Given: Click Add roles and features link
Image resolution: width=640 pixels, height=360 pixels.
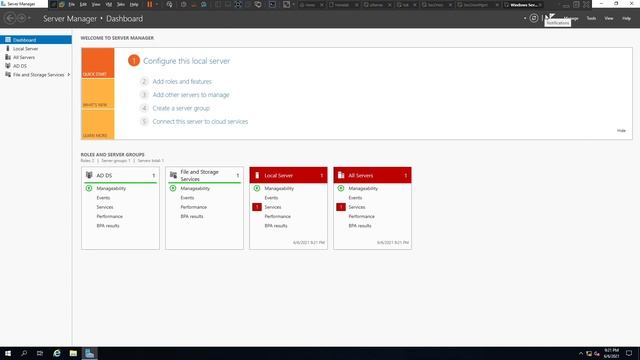Looking at the screenshot, I should coord(182,82).
